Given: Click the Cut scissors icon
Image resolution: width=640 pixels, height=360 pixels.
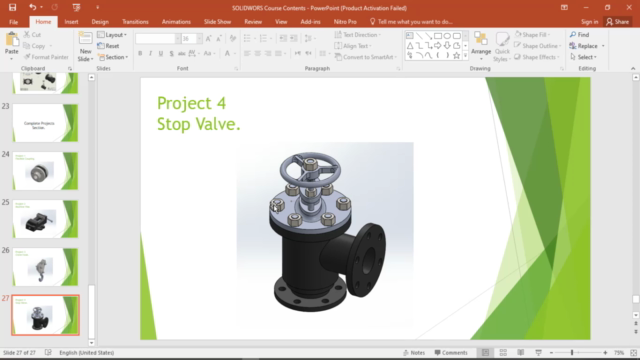Looking at the screenshot, I should (27, 35).
